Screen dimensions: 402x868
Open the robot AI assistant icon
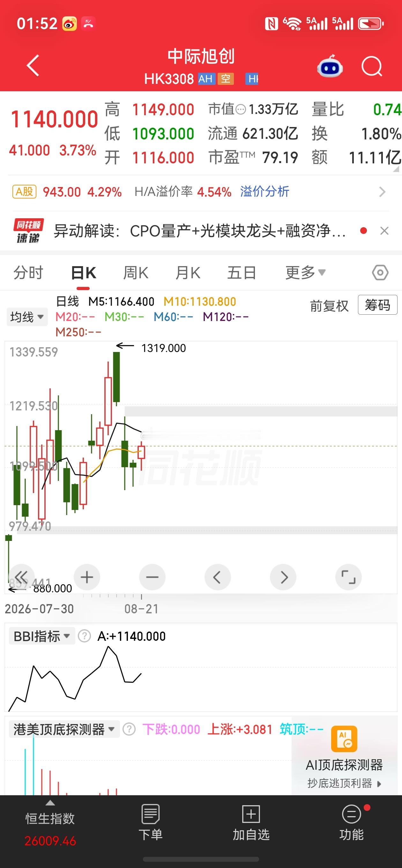coord(330,66)
